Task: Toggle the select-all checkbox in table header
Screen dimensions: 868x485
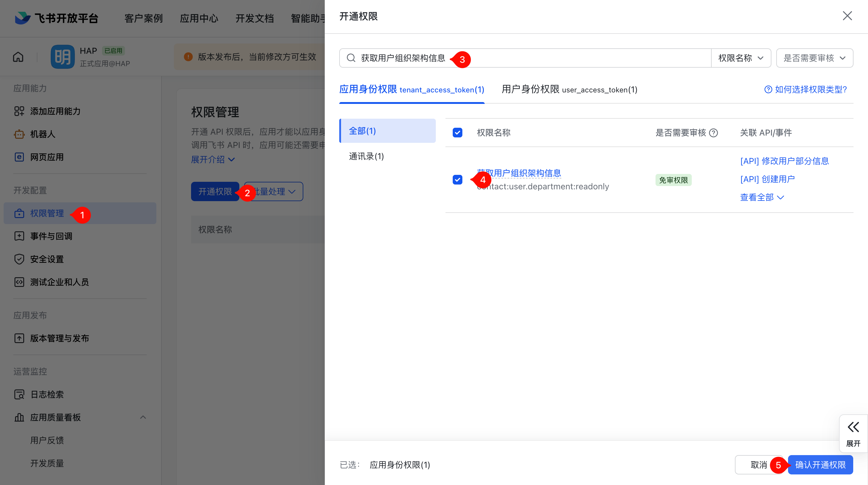Action: coord(457,133)
